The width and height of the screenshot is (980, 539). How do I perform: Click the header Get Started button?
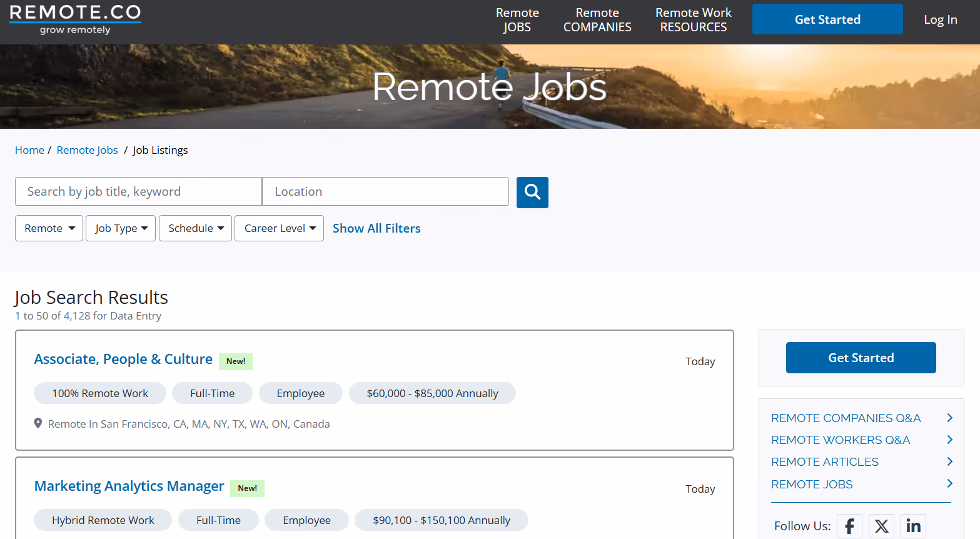point(827,19)
